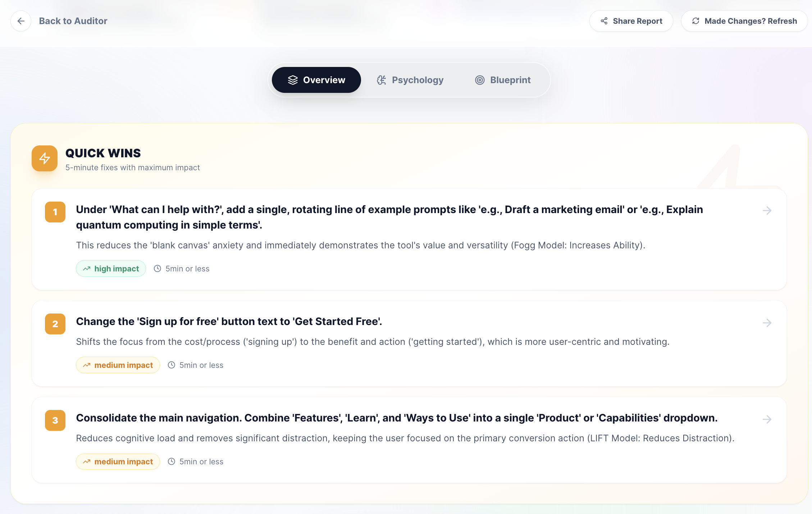Click the Back to Auditor link
The height and width of the screenshot is (514, 812).
[x=73, y=21]
